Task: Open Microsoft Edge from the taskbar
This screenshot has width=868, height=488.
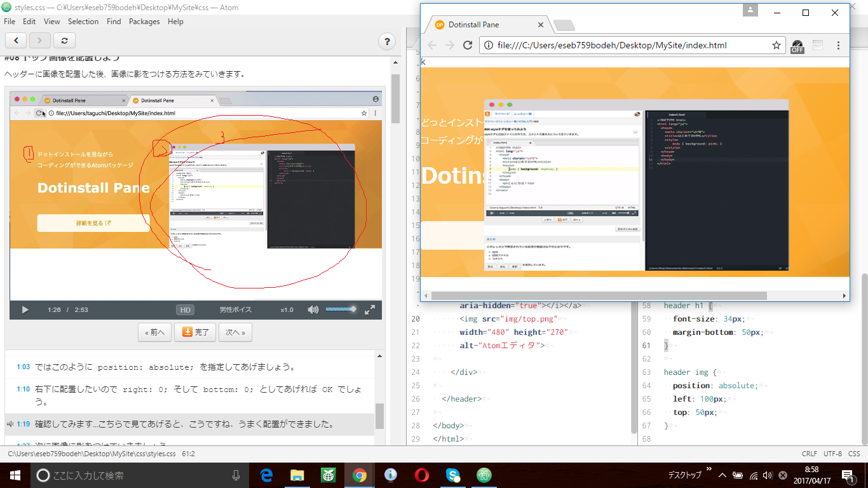Action: 266,475
